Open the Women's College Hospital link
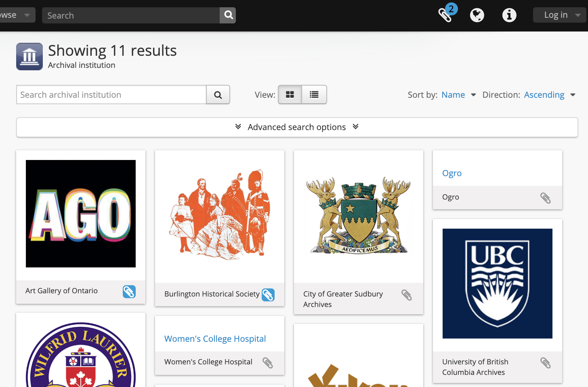The height and width of the screenshot is (387, 588). click(215, 339)
